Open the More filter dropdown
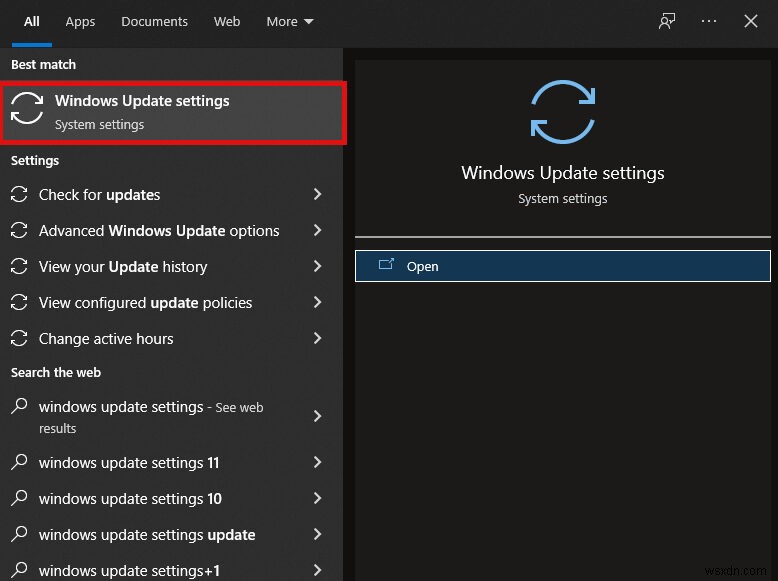 290,22
